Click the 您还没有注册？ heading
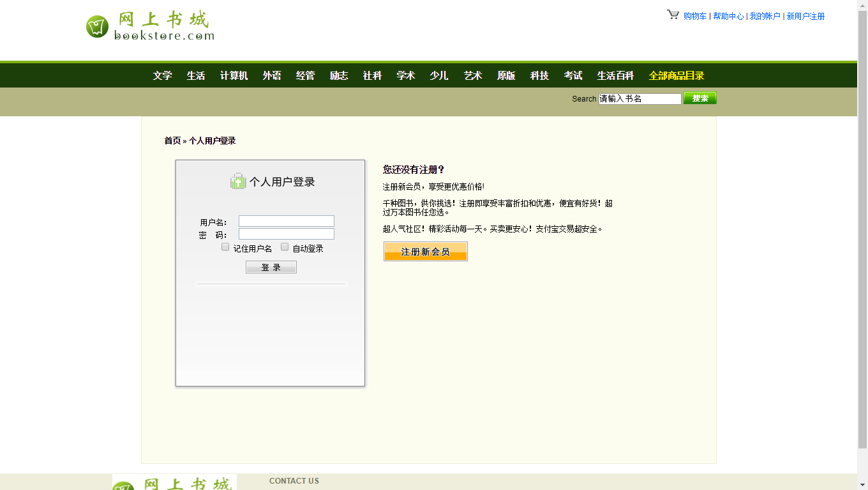Screen dimensions: 868x490 [x=414, y=170]
